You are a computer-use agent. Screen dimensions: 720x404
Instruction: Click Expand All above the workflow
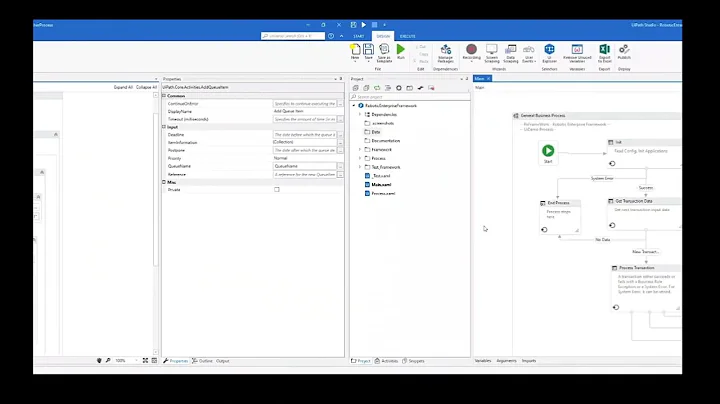coord(123,87)
